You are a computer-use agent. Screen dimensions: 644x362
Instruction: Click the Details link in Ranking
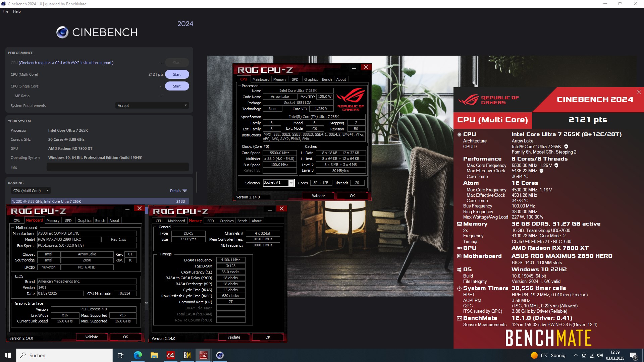pos(175,191)
